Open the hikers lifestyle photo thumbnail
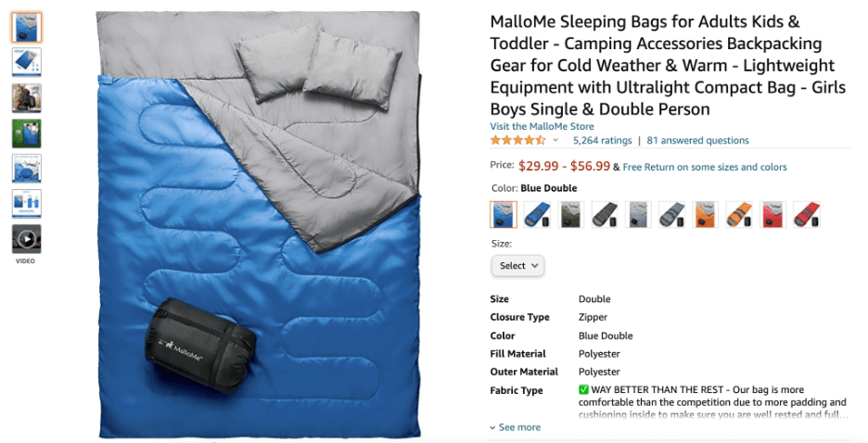Image resolution: width=868 pixels, height=443 pixels. [27, 98]
